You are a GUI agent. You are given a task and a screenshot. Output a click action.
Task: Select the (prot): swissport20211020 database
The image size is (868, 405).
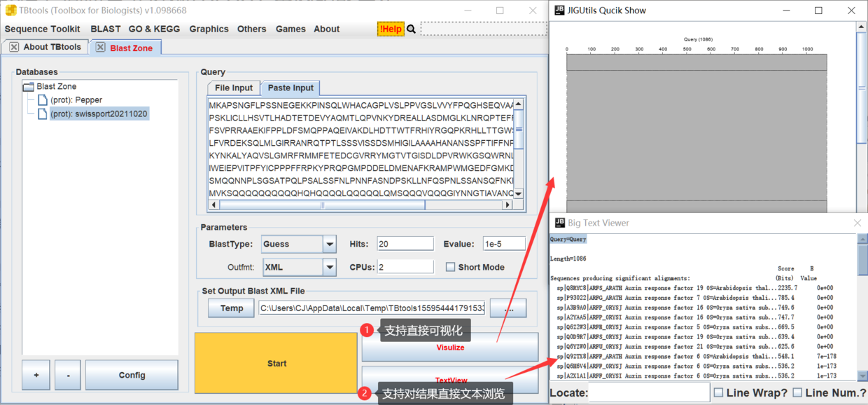[99, 114]
